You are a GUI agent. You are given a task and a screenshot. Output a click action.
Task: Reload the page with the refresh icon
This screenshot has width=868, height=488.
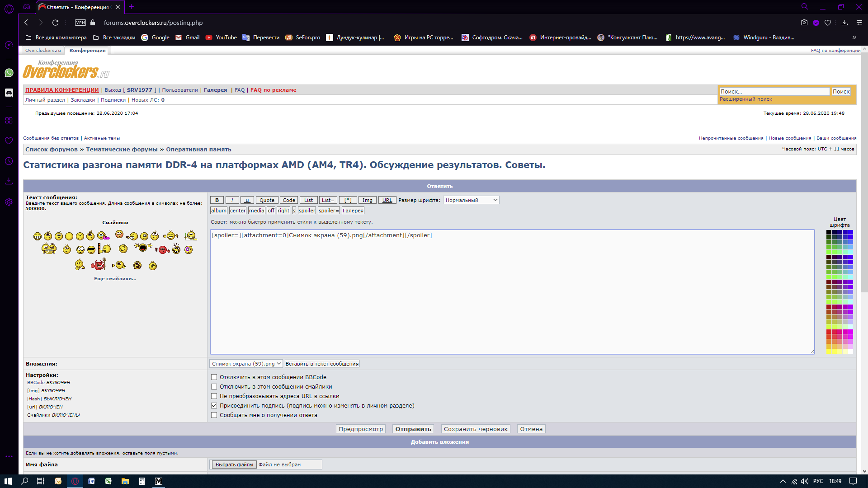click(55, 23)
